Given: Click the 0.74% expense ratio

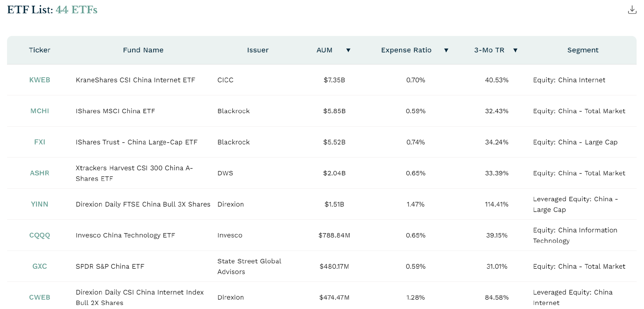Looking at the screenshot, I should (416, 142).
